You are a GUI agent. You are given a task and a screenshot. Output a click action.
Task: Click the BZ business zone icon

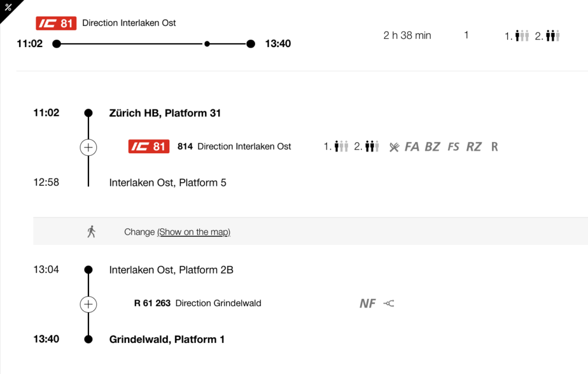[432, 147]
